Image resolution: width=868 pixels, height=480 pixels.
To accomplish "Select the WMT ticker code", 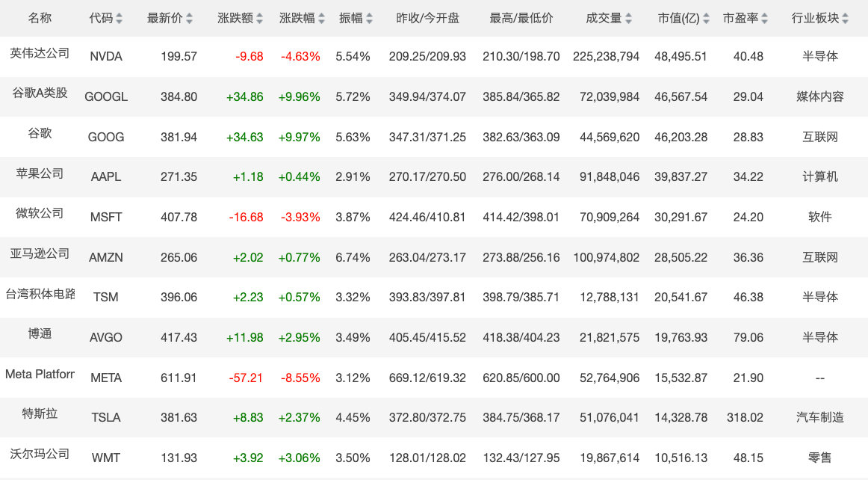I will click(106, 458).
